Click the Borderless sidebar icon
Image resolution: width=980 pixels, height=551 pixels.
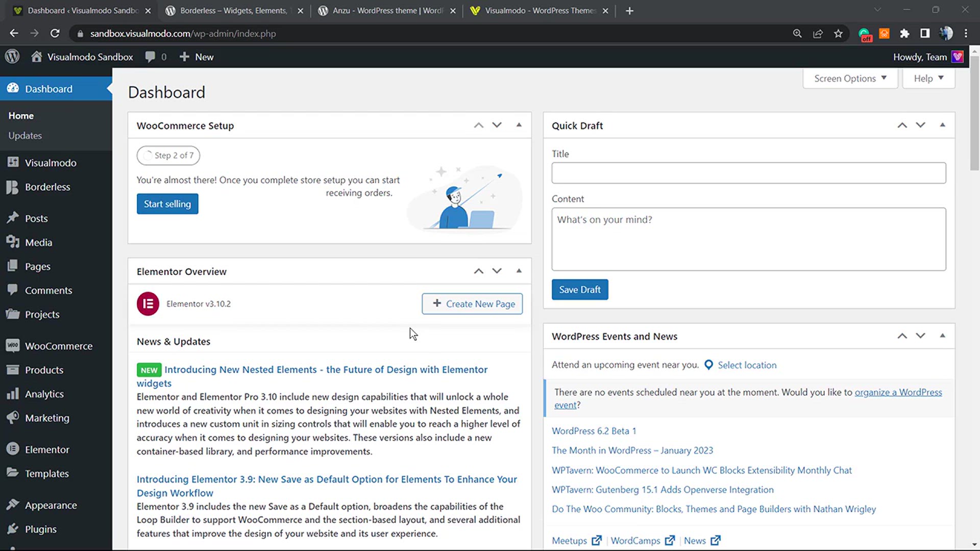[x=13, y=187]
